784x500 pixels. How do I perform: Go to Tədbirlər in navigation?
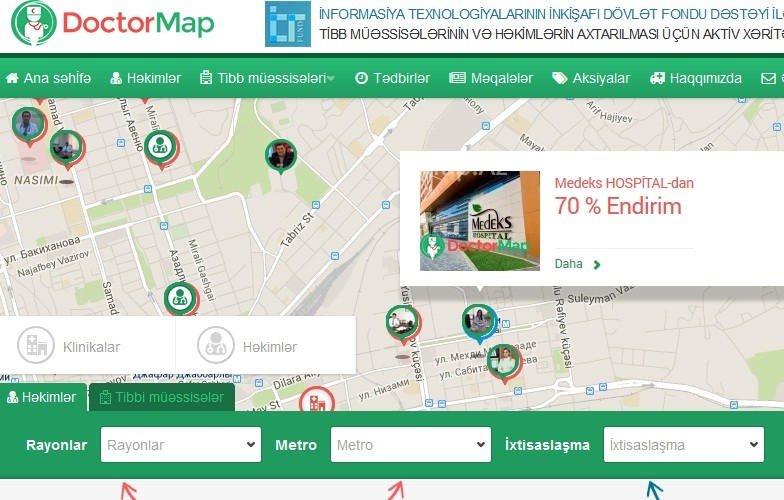[x=392, y=78]
